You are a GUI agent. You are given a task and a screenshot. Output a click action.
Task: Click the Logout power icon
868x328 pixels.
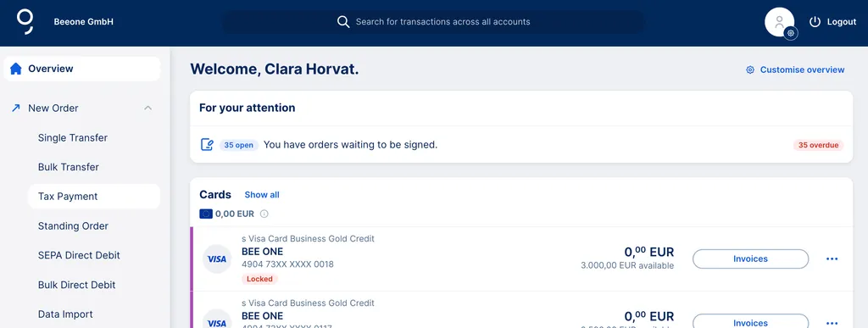pos(815,22)
